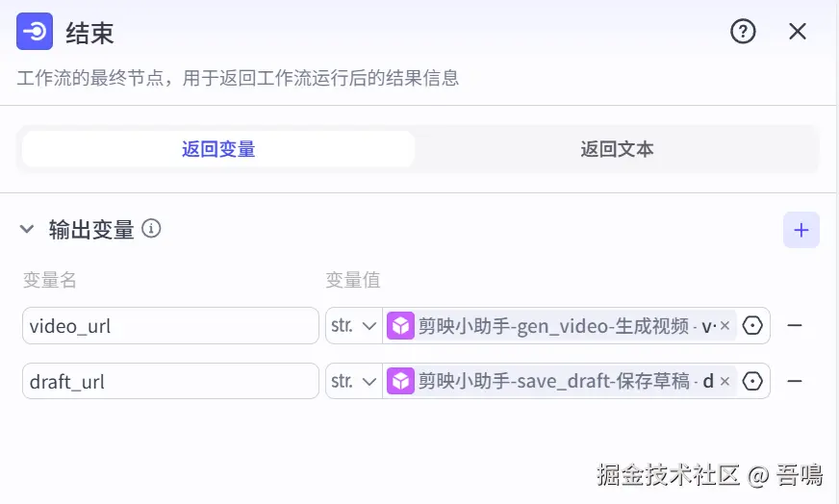Click the purple cube icon in gen_video reference
Viewport: 839px width, 504px height.
click(x=401, y=325)
